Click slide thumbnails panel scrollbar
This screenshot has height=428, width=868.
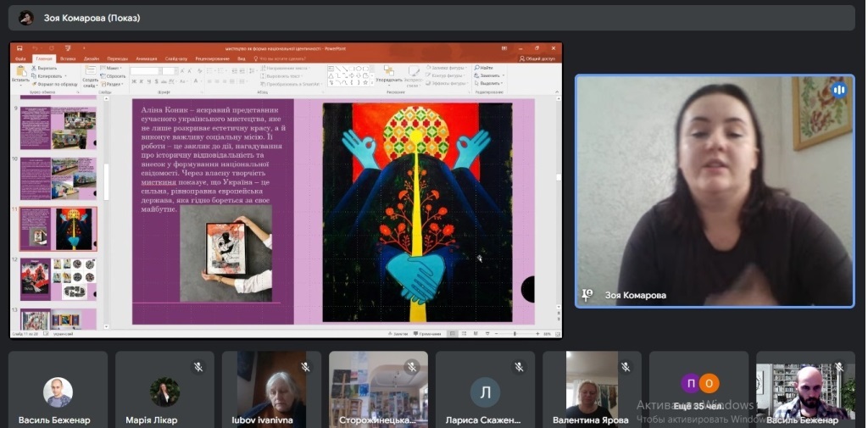106,183
